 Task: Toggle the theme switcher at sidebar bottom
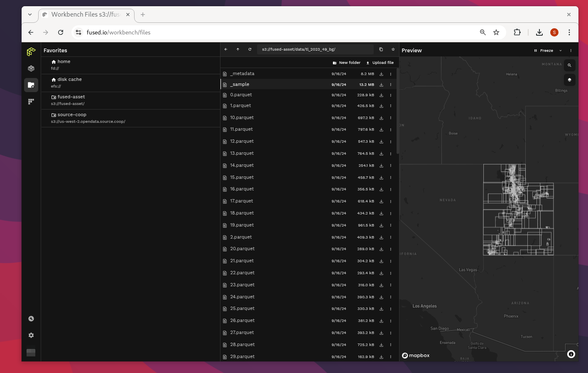click(31, 352)
